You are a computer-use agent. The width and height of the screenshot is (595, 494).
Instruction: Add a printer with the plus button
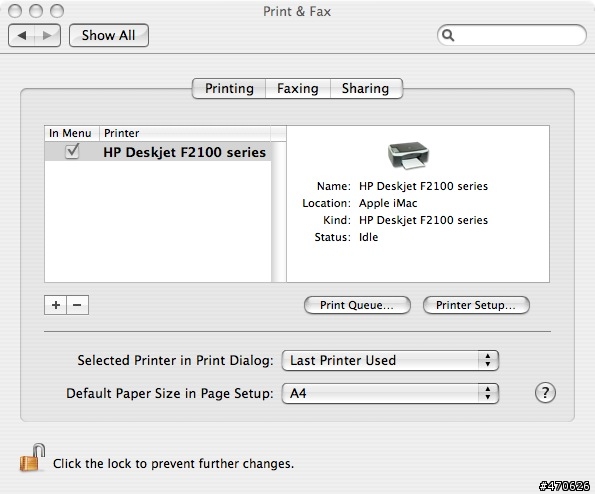click(55, 305)
